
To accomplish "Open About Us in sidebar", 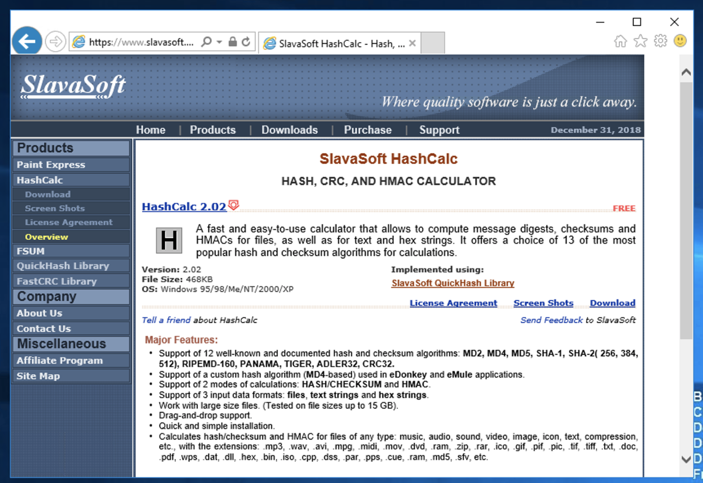I will (71, 313).
